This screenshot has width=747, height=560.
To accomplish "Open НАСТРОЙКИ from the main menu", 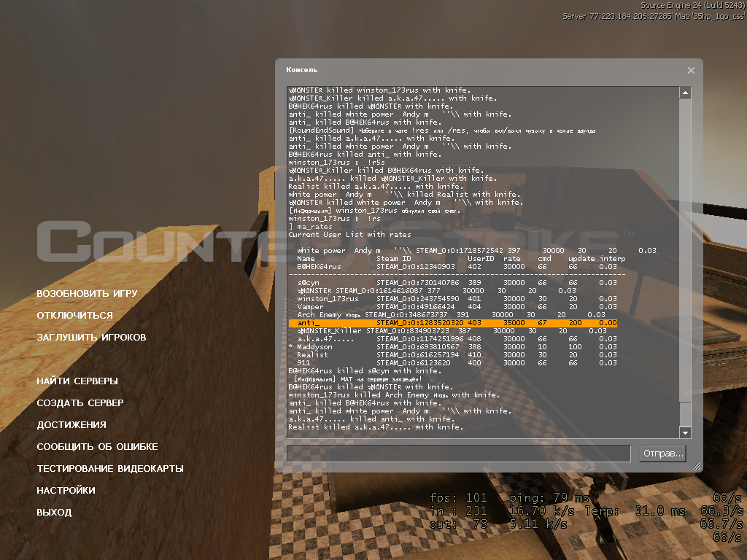I will [x=66, y=491].
